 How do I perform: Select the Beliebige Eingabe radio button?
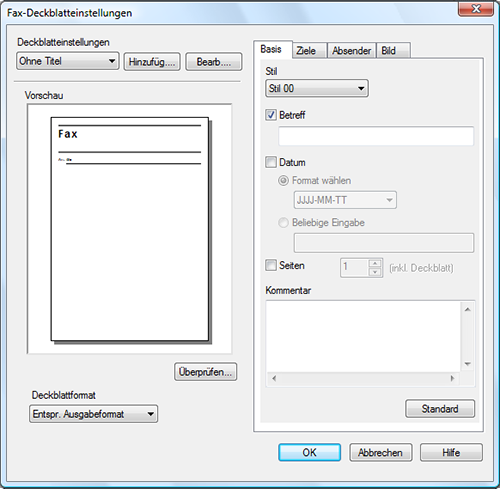[x=283, y=223]
